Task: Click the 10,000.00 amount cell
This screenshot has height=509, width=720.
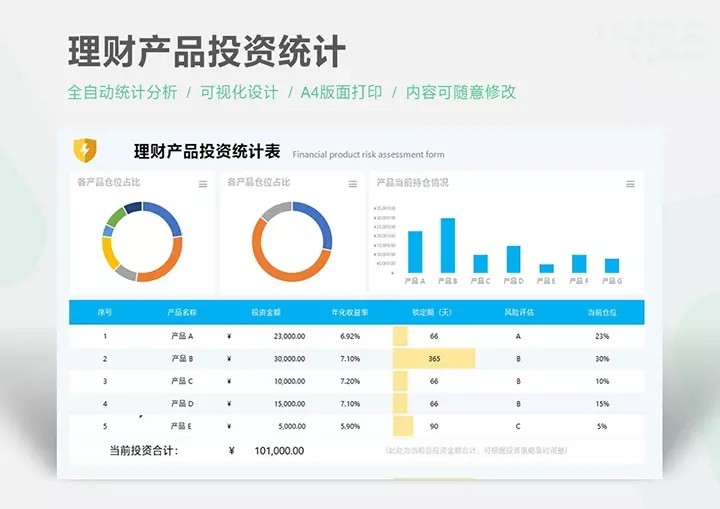Action: coord(289,381)
